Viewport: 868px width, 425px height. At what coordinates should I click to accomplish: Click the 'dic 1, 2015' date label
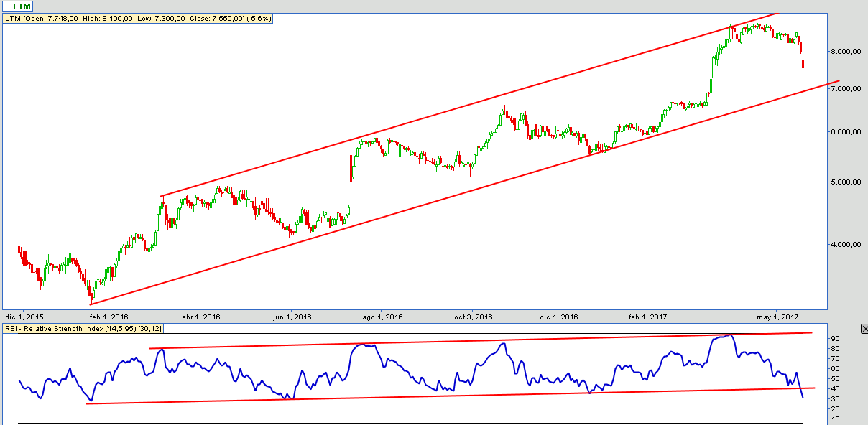24,317
